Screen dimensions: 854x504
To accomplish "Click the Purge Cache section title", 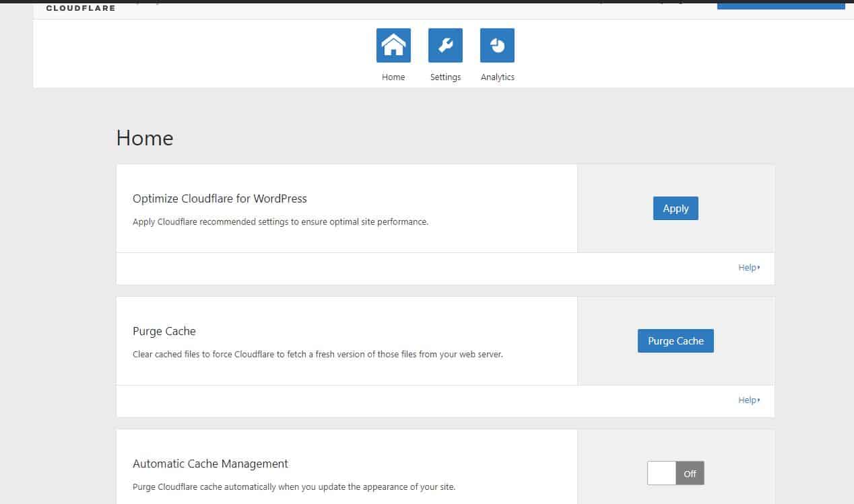I will click(x=164, y=331).
